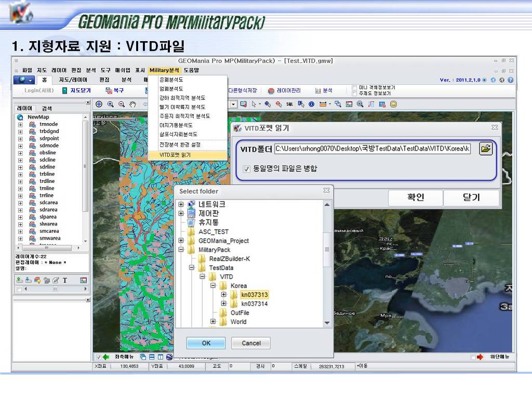Select VITD포맷 읽기 menu entry

(x=175, y=155)
